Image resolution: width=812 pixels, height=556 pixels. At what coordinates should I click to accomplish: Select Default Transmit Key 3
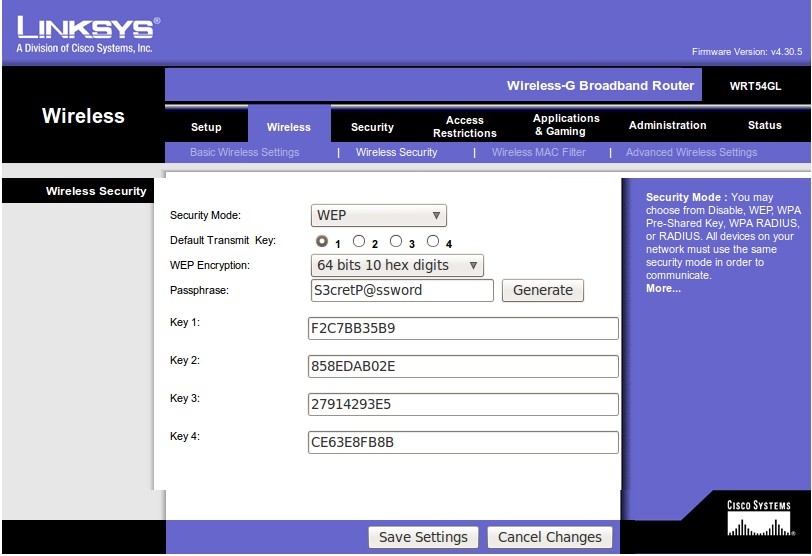(x=396, y=241)
